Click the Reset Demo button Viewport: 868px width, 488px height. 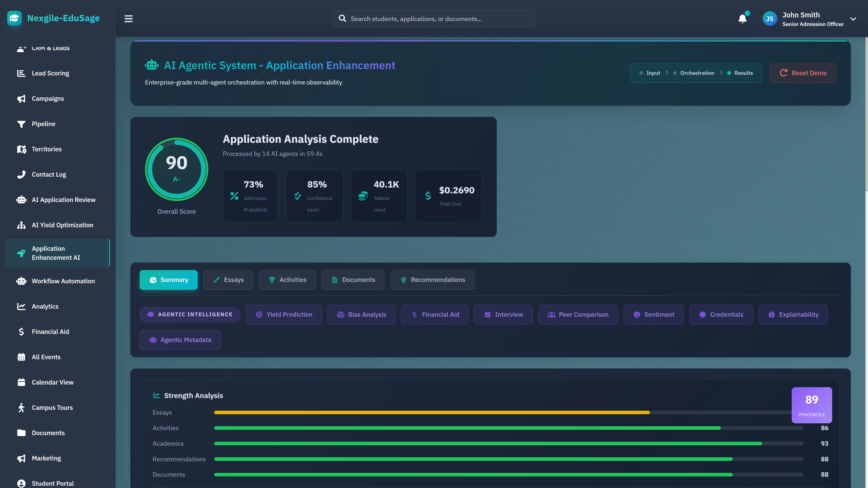[x=803, y=73]
